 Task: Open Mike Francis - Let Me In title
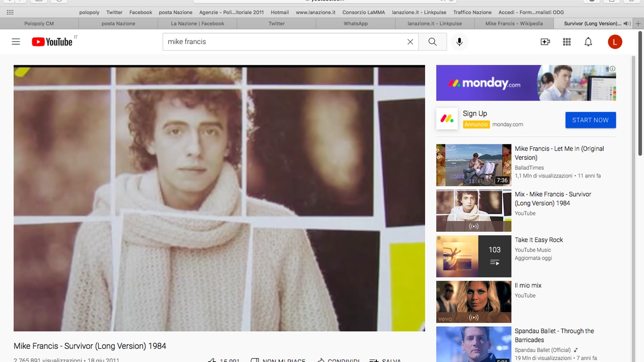click(559, 153)
